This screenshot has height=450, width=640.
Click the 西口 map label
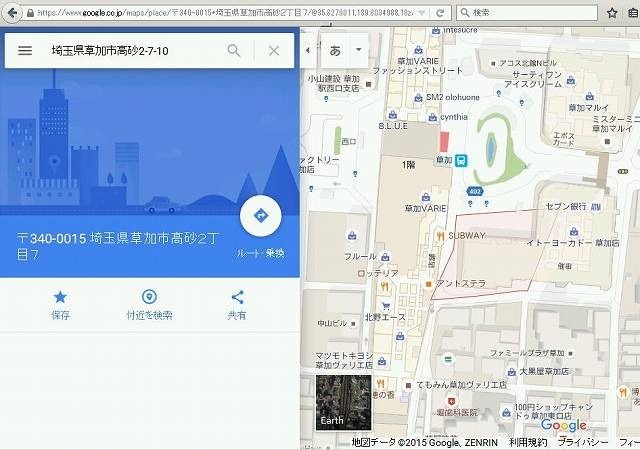click(x=349, y=142)
